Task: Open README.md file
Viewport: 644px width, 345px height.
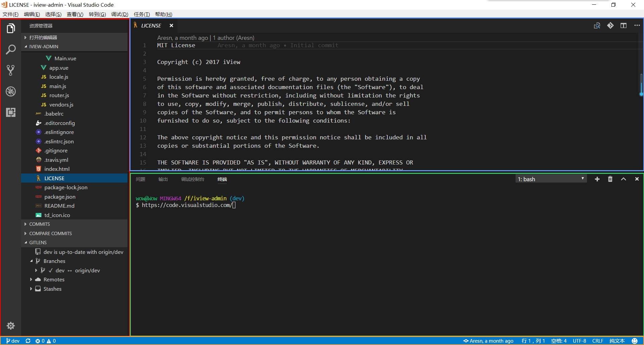Action: (x=74, y=206)
